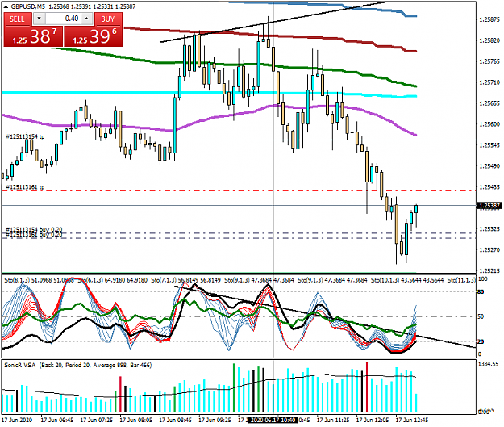
Task: Click the GBPUSD,M5 chart title text
Action: tap(28, 6)
